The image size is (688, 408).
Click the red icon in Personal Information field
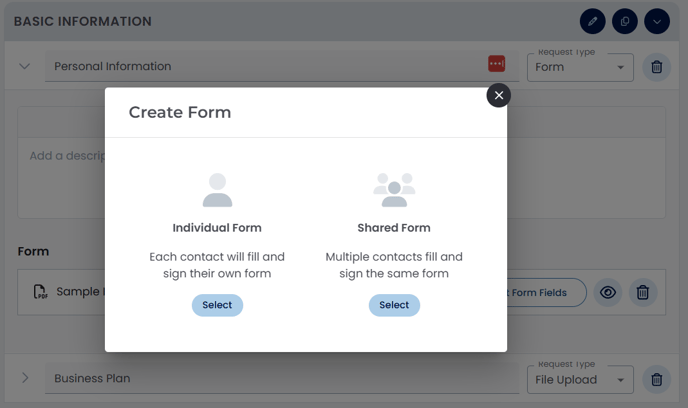(497, 64)
